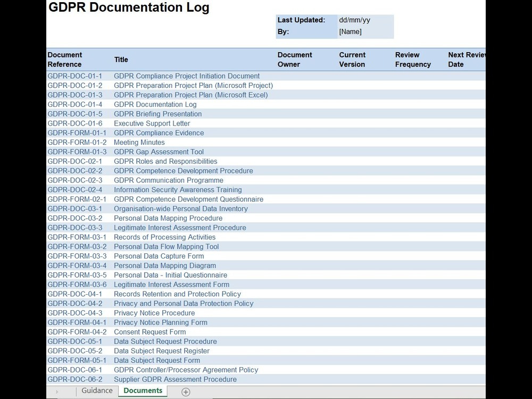Select Privacy and Personal Data Protection Policy
This screenshot has height=399, width=532.
click(184, 304)
